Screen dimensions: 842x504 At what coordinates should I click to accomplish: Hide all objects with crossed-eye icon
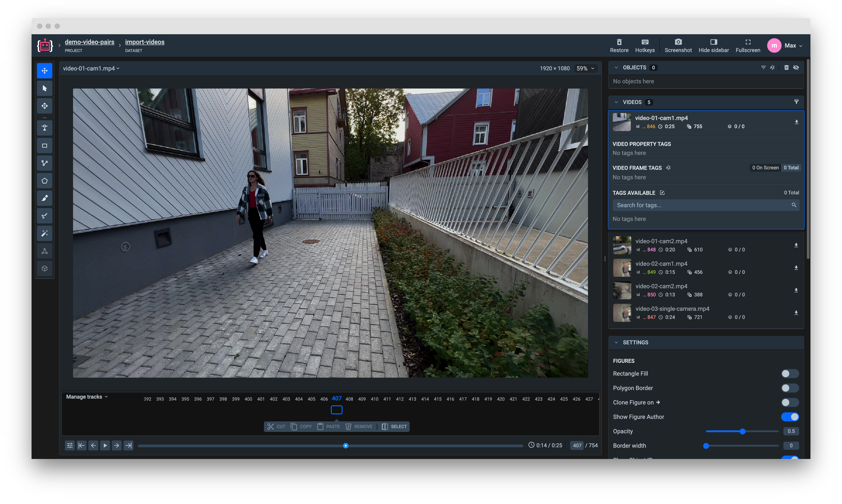(796, 68)
